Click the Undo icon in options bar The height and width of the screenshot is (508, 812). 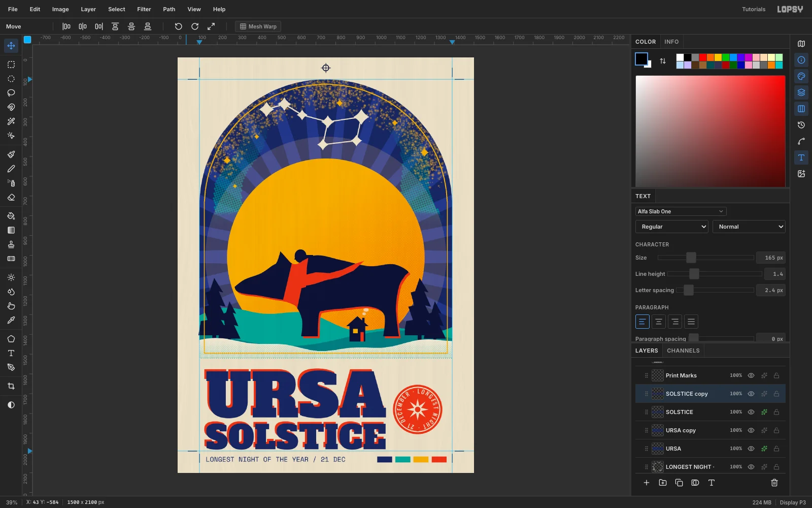pyautogui.click(x=179, y=26)
